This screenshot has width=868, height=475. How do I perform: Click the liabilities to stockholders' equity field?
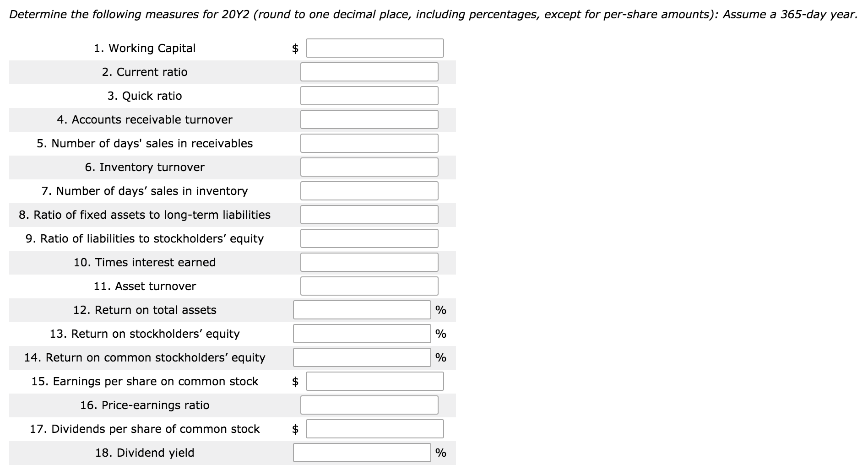tap(369, 238)
